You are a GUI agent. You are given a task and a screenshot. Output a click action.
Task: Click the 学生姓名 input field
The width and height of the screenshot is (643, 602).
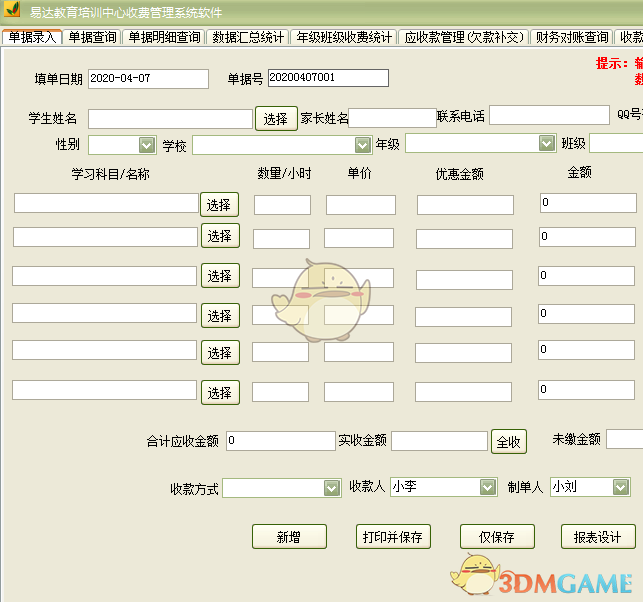click(x=170, y=119)
